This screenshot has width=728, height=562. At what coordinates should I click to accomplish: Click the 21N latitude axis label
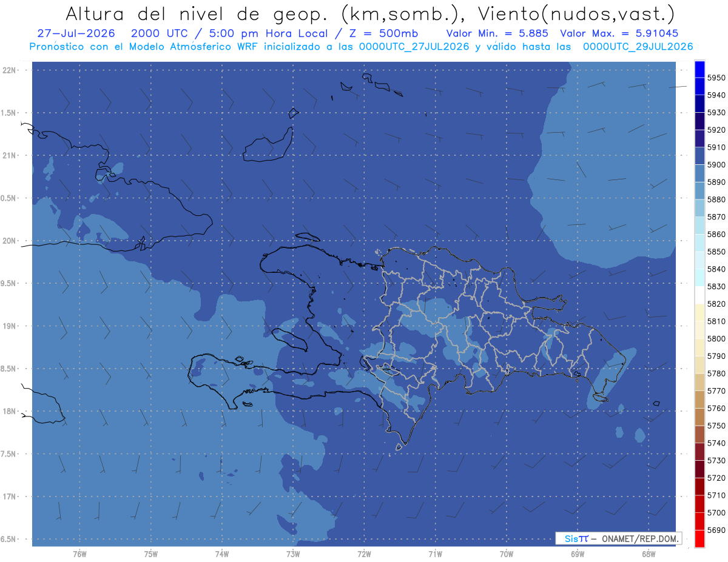point(10,155)
